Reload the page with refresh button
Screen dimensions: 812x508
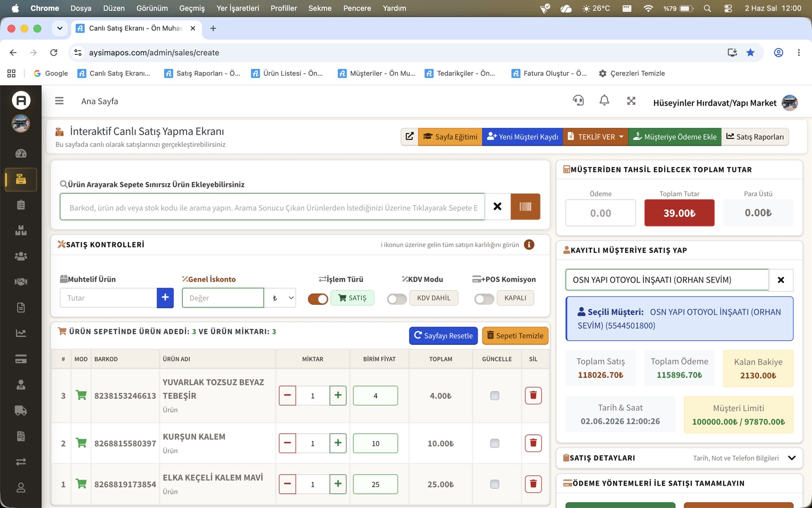pyautogui.click(x=54, y=52)
